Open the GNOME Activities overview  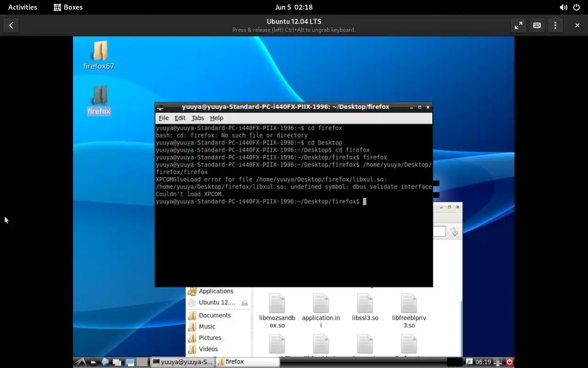23,7
